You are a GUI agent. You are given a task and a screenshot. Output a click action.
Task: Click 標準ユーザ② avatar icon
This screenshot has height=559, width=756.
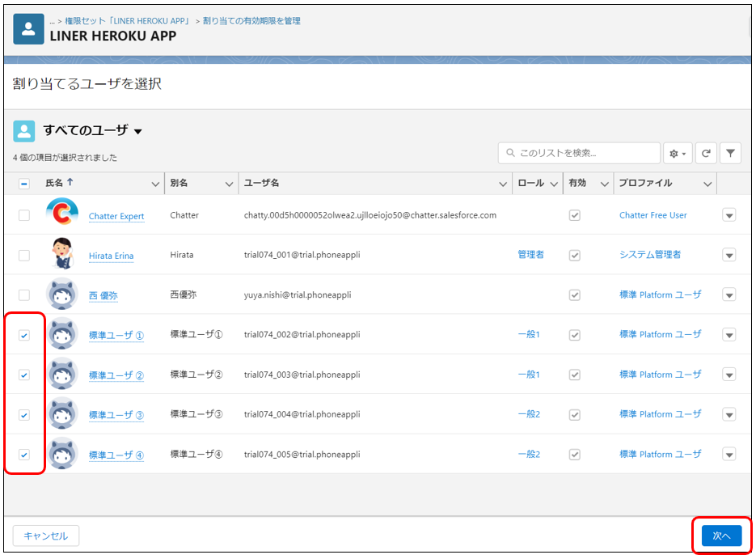(62, 374)
